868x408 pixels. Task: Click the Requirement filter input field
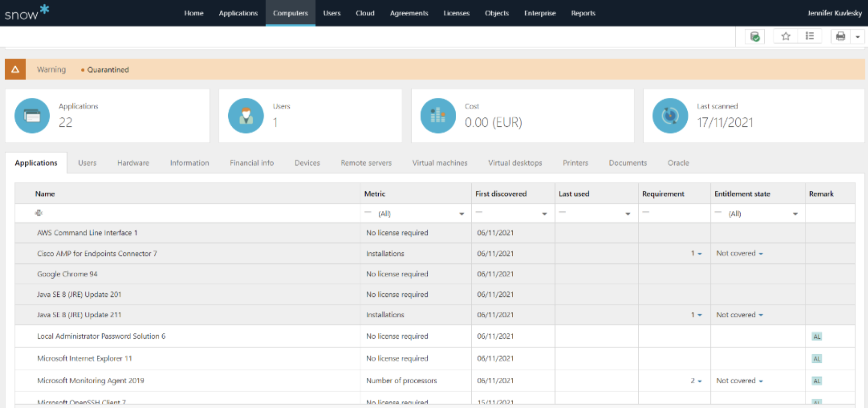click(x=675, y=213)
